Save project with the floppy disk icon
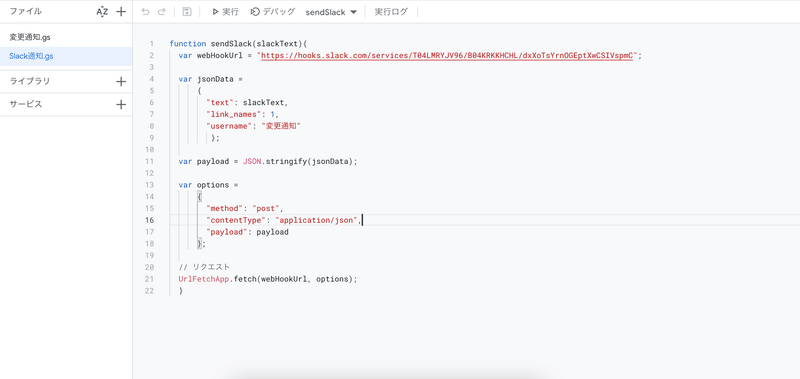This screenshot has width=800, height=379. tap(187, 12)
